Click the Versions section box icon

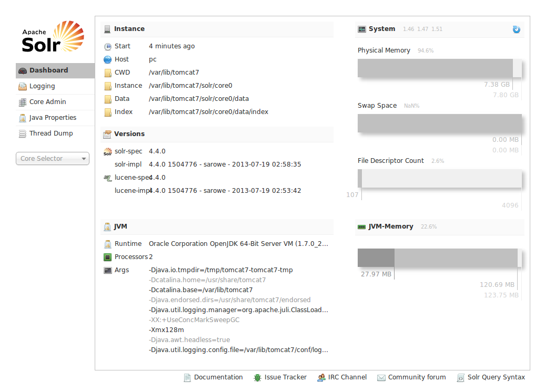107,135
